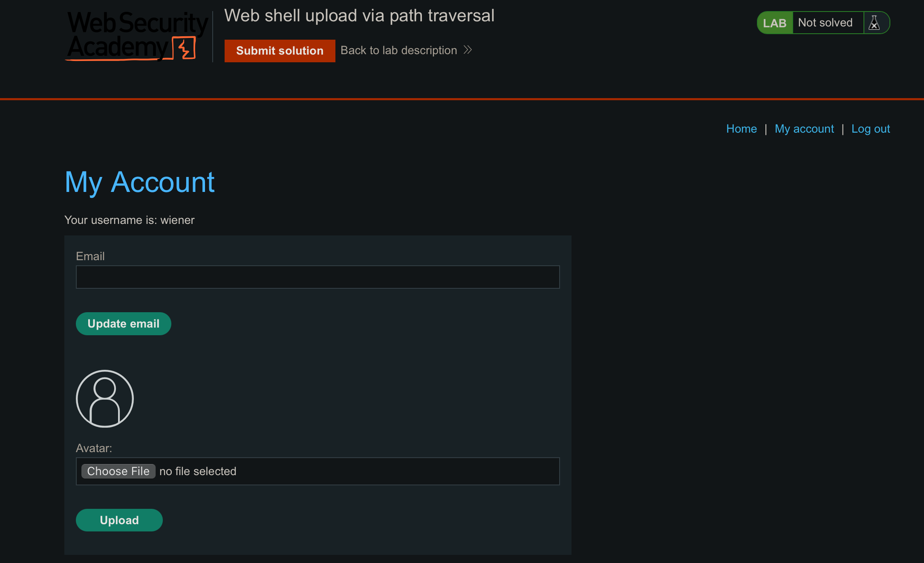Click the green LAB badge
The image size is (924, 563).
click(x=774, y=23)
